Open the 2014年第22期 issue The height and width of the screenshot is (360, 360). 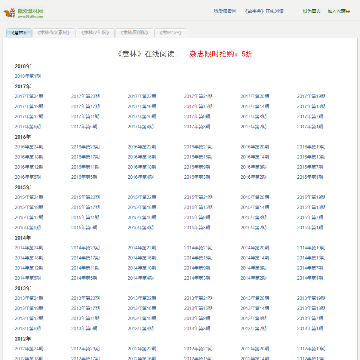(142, 248)
